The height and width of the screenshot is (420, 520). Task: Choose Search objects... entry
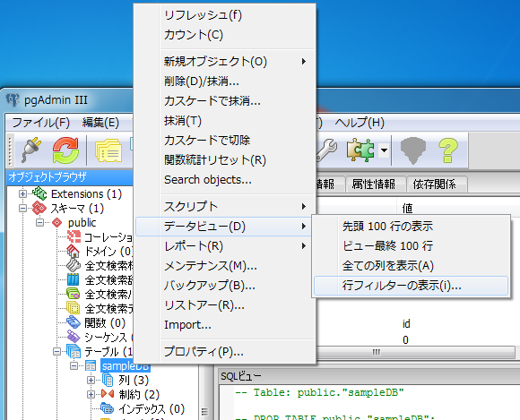click(x=224, y=179)
